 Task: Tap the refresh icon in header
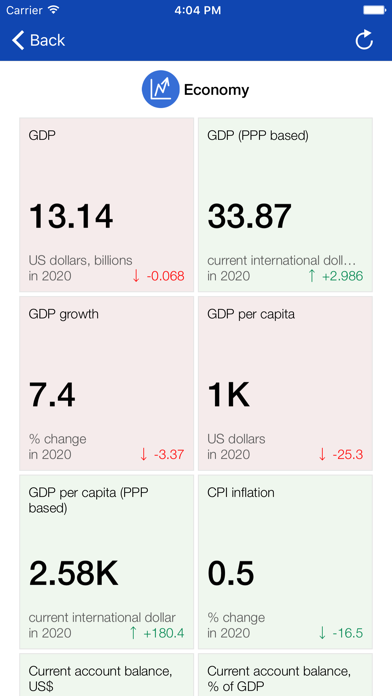(364, 40)
